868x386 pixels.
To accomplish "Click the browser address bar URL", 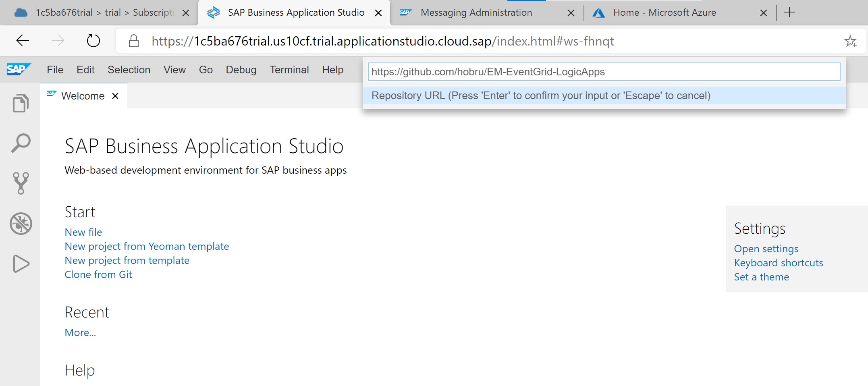I will pos(383,41).
